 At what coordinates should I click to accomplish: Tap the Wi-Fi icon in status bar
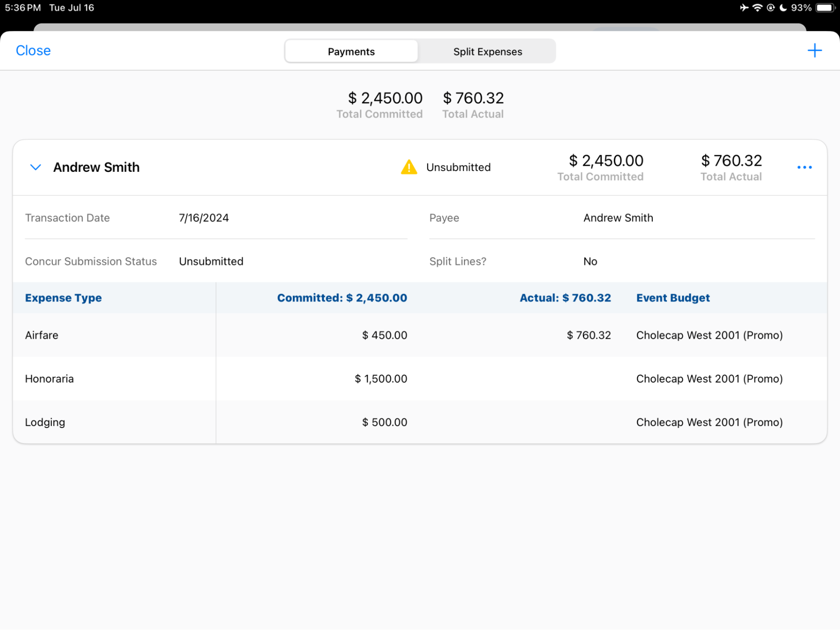click(x=757, y=8)
